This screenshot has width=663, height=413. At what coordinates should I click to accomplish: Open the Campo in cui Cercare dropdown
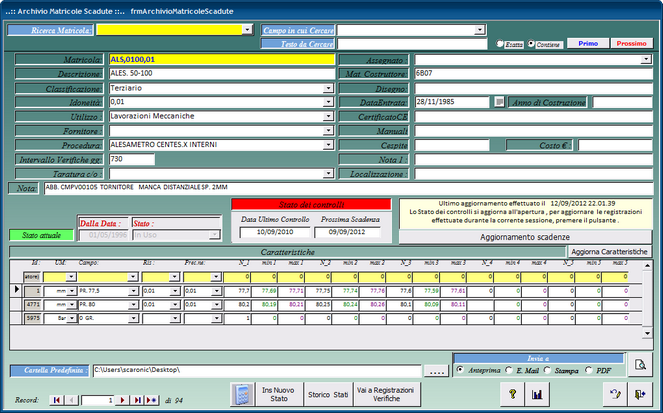coord(479,30)
